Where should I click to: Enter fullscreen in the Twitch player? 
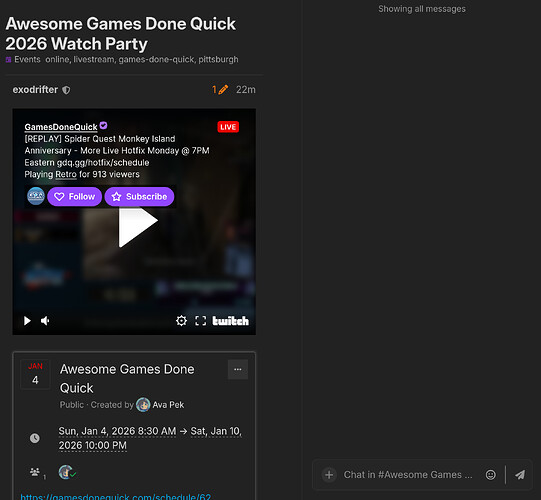200,321
